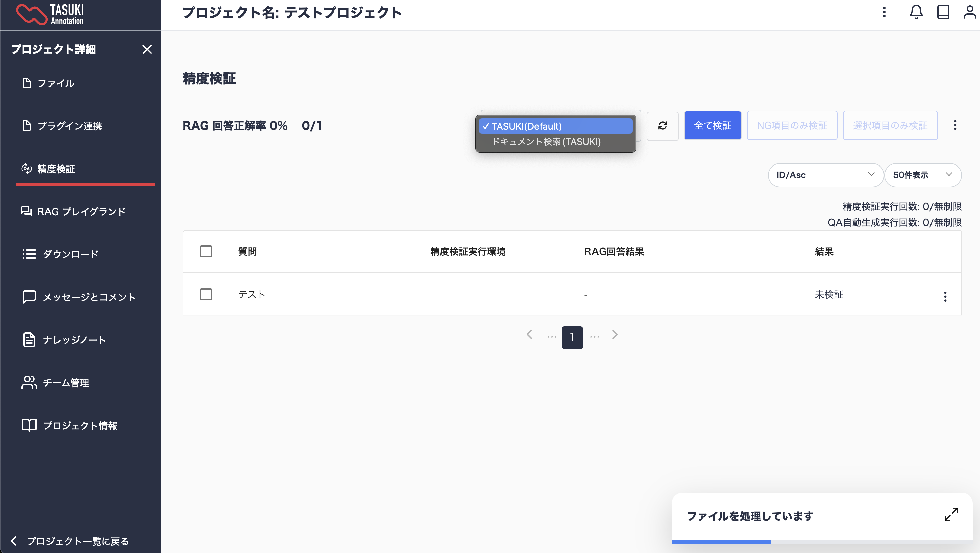The width and height of the screenshot is (980, 553).
Task: Open RAG プレイグランド in sidebar
Action: [81, 211]
